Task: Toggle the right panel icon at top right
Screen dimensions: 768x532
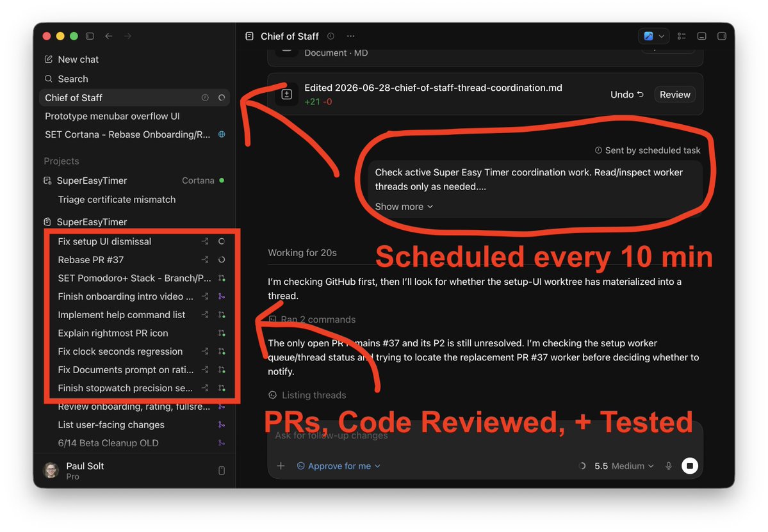Action: coord(721,36)
